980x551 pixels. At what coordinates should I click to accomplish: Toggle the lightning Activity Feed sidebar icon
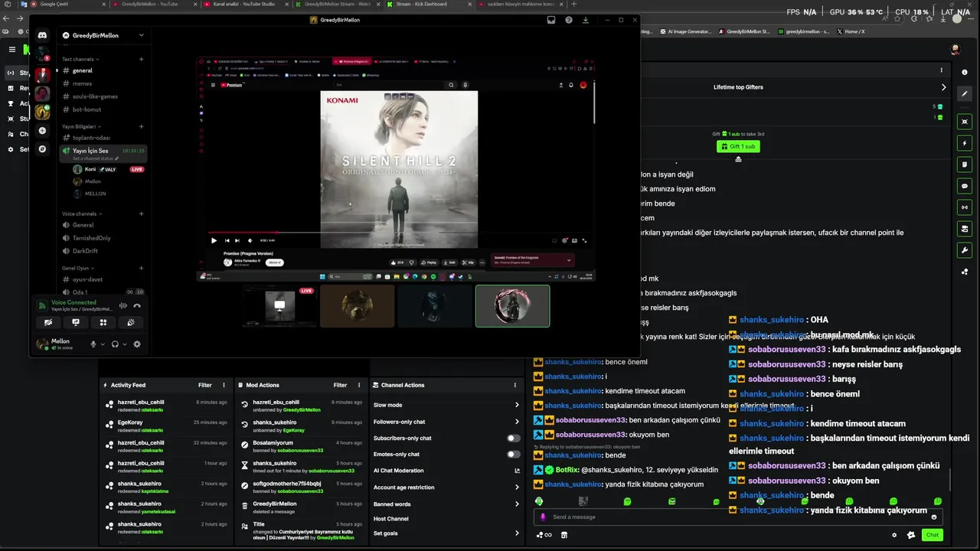click(965, 143)
